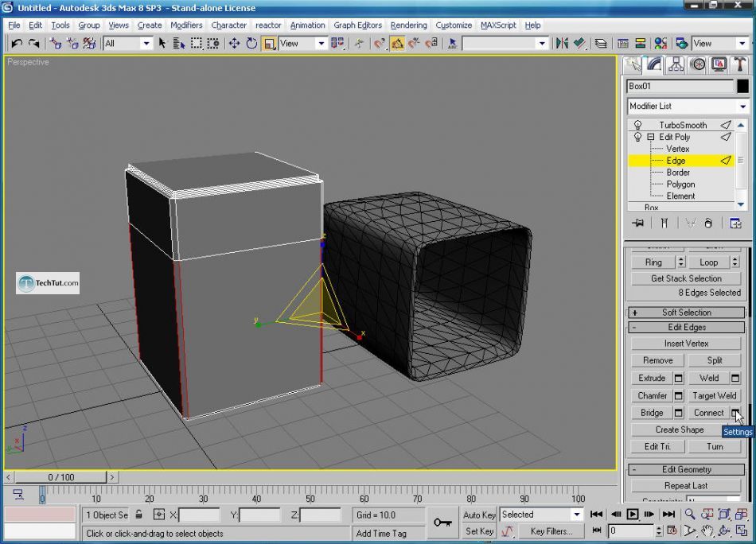The width and height of the screenshot is (756, 544).
Task: Click the Quick Render teapot icon
Action: (x=682, y=44)
